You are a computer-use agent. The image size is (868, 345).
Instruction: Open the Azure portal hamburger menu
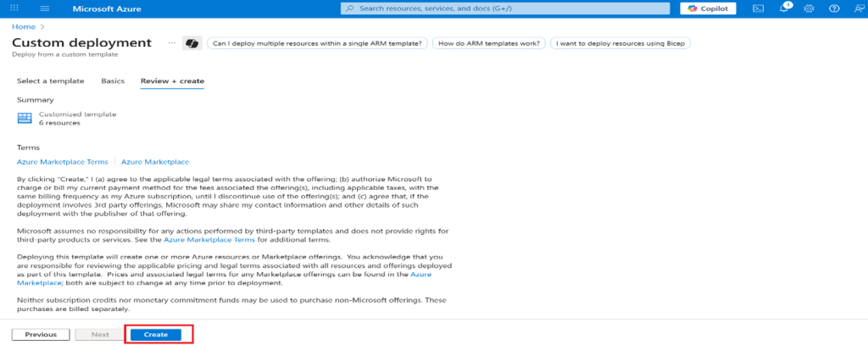pyautogui.click(x=45, y=8)
